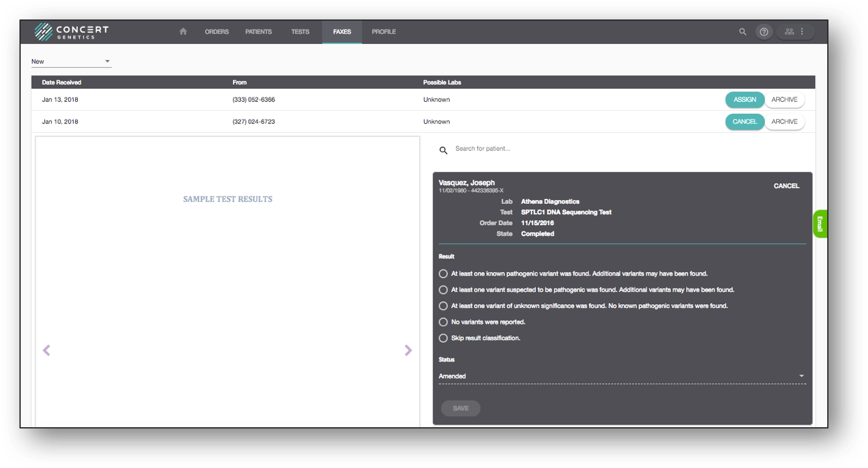Open the help question mark icon
Screen dimensions: 868x468
764,32
